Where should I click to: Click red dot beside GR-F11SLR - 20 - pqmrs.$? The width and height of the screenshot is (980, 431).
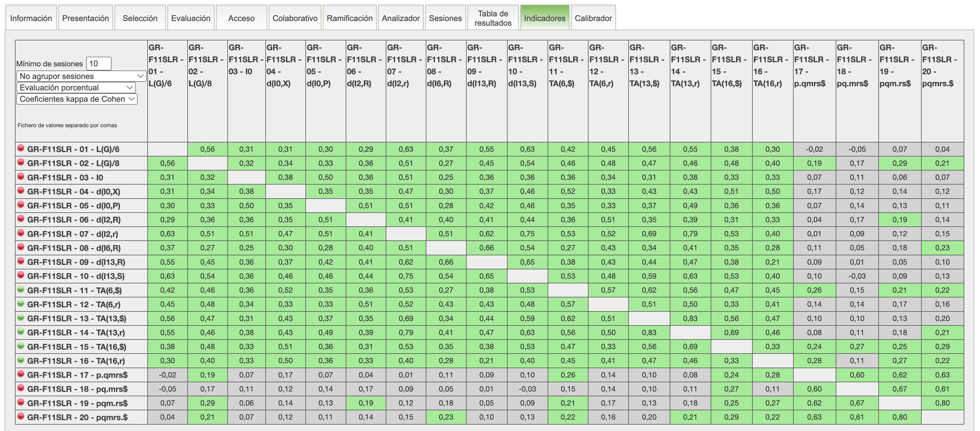[x=21, y=416]
